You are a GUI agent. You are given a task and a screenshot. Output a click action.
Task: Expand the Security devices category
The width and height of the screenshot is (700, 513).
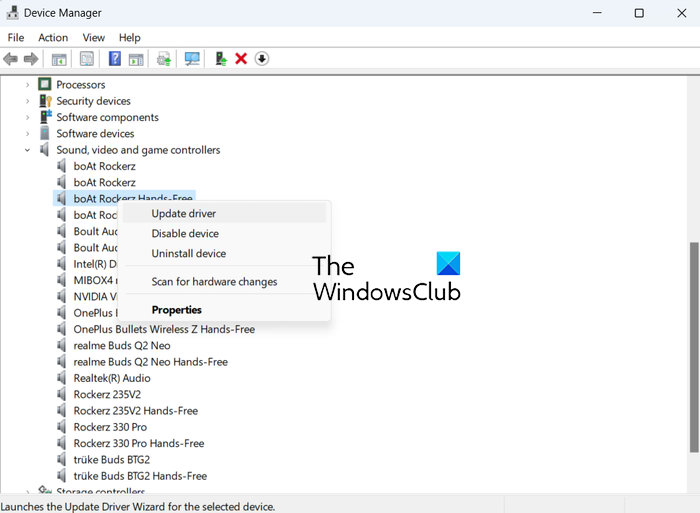point(27,101)
